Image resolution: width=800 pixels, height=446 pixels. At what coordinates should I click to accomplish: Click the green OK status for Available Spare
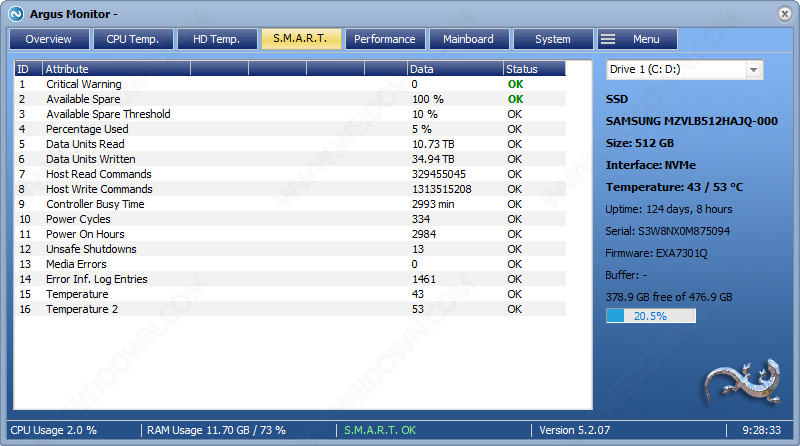515,99
